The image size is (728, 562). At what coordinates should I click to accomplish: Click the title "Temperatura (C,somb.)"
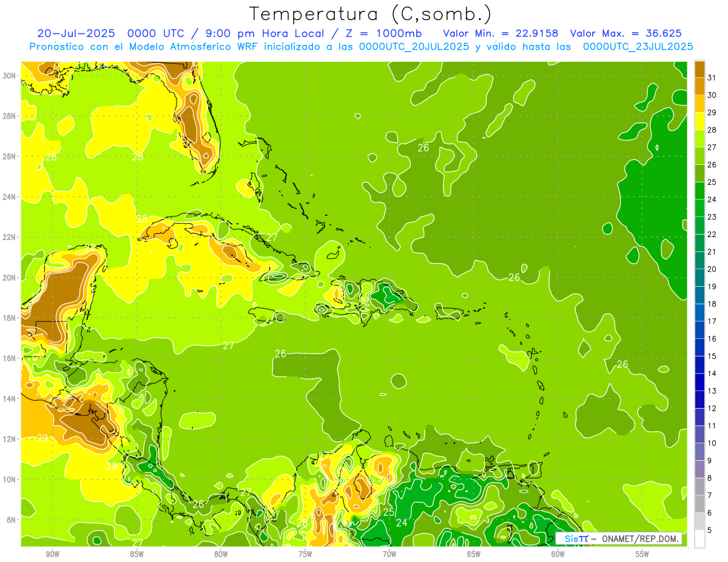coord(371,15)
